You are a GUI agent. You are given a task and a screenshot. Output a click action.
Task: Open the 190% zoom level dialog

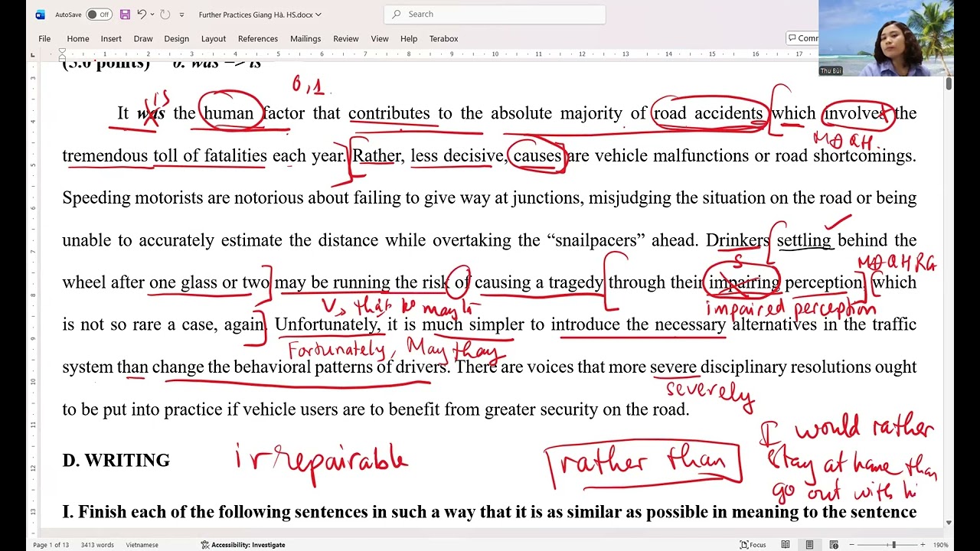940,545
